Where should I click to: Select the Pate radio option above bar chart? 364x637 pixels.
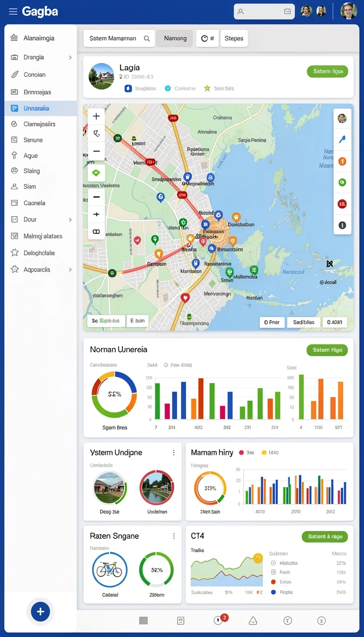(x=166, y=365)
